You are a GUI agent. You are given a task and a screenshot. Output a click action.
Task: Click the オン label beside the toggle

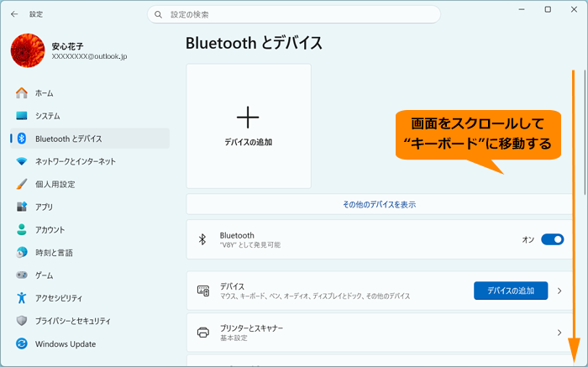coord(528,239)
